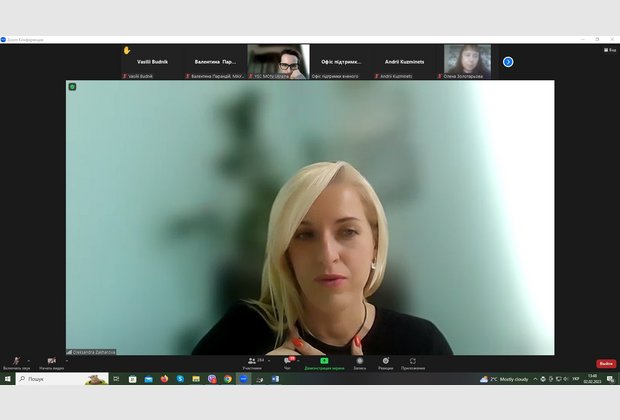Select Офіс підтримк... participant tile
The image size is (620, 420).
[341, 62]
